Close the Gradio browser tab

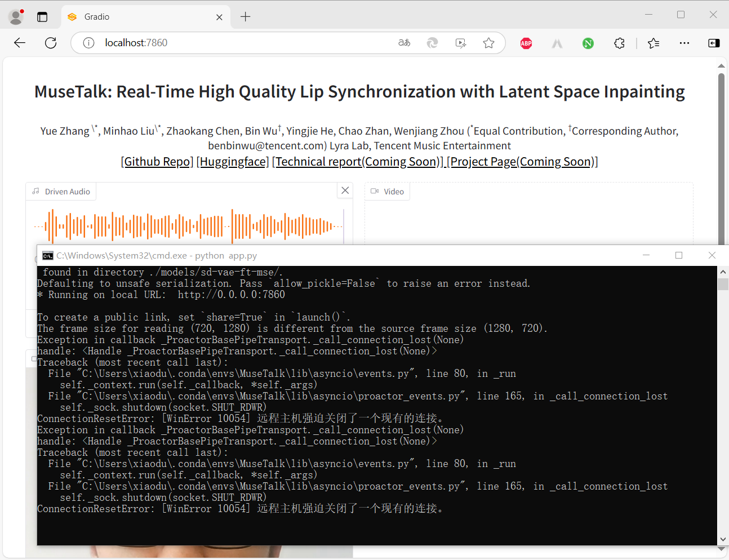(219, 17)
